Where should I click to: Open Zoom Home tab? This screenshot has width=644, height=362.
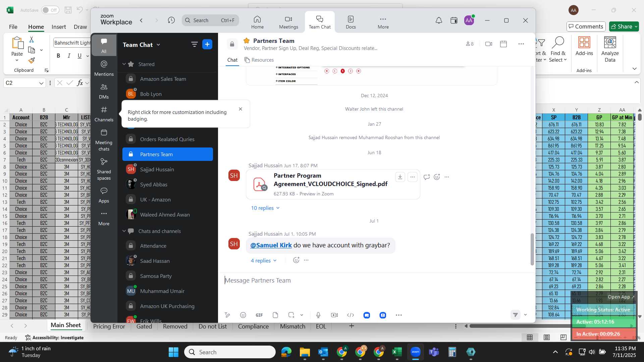coord(257,22)
